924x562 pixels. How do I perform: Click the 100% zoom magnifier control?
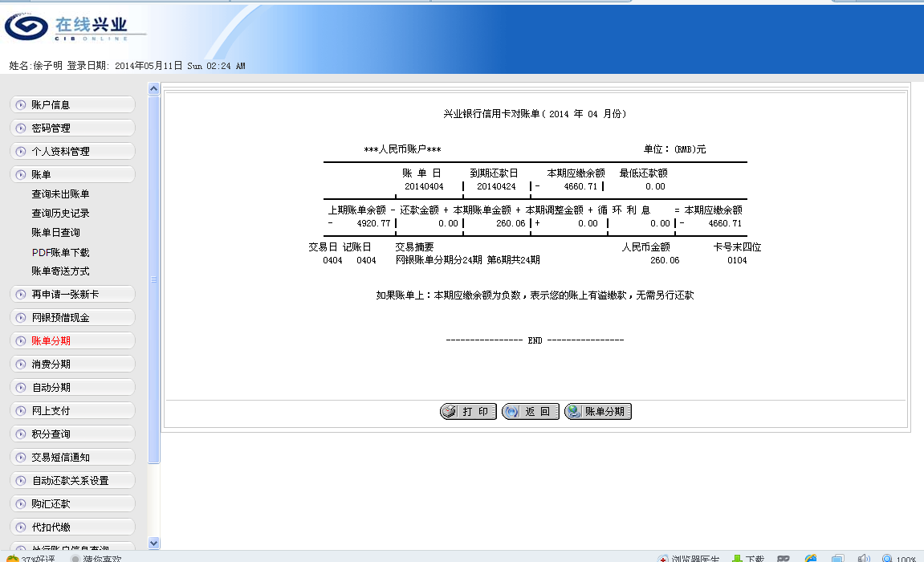coord(899,559)
